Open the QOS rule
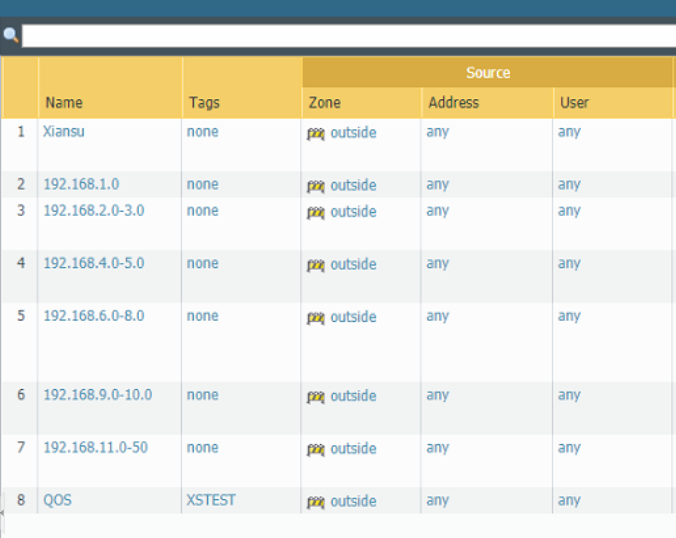 (57, 500)
